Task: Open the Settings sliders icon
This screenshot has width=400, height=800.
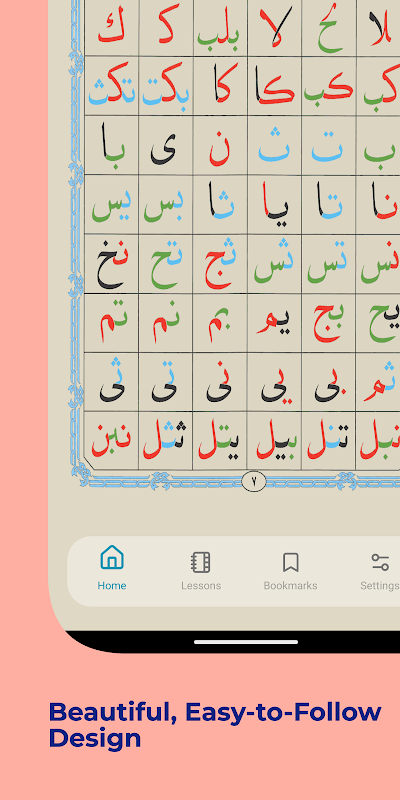Action: [380, 562]
